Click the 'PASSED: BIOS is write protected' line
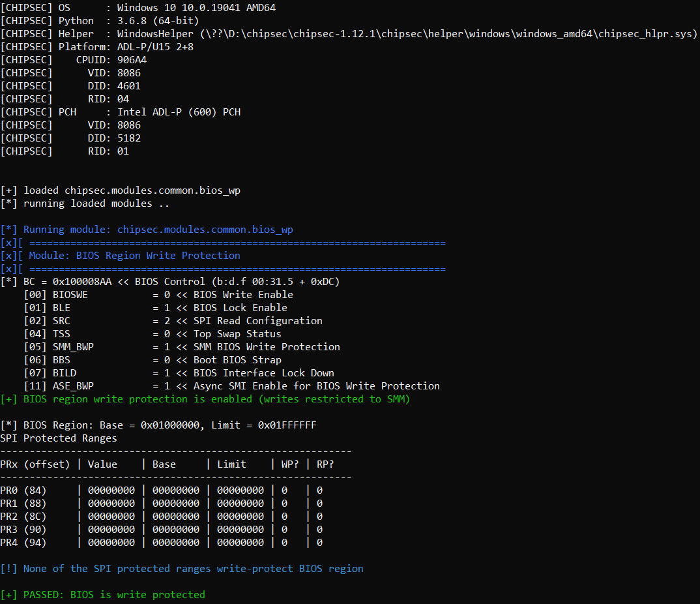Screen dimensions: 700x604 (x=103, y=595)
